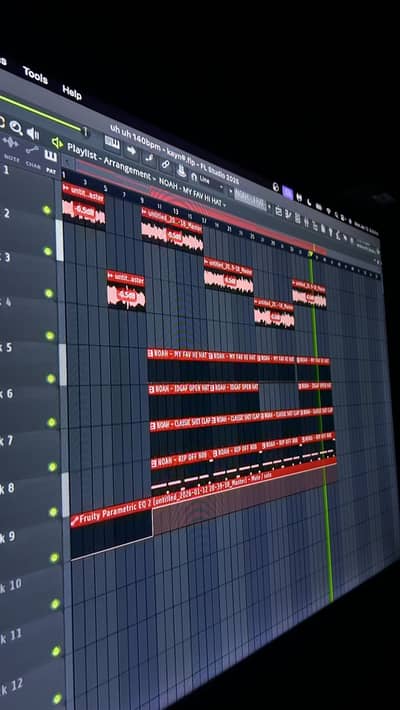Select the link icon above CHAN label

point(32,149)
